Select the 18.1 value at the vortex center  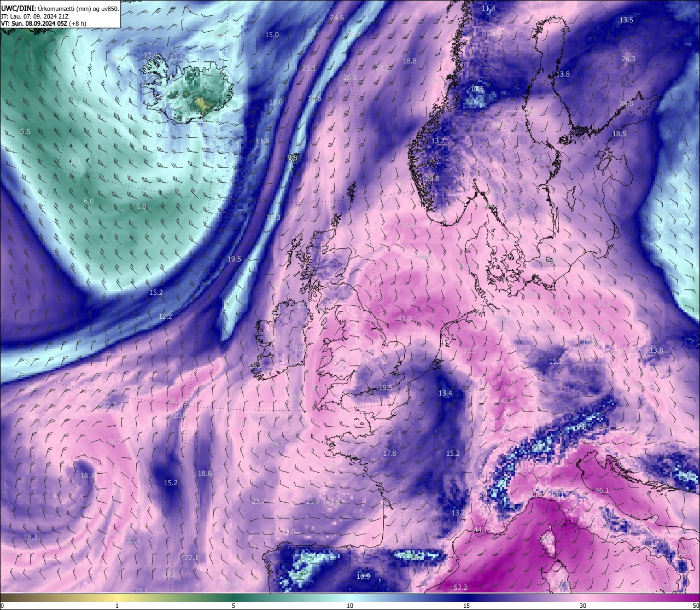tap(87, 476)
